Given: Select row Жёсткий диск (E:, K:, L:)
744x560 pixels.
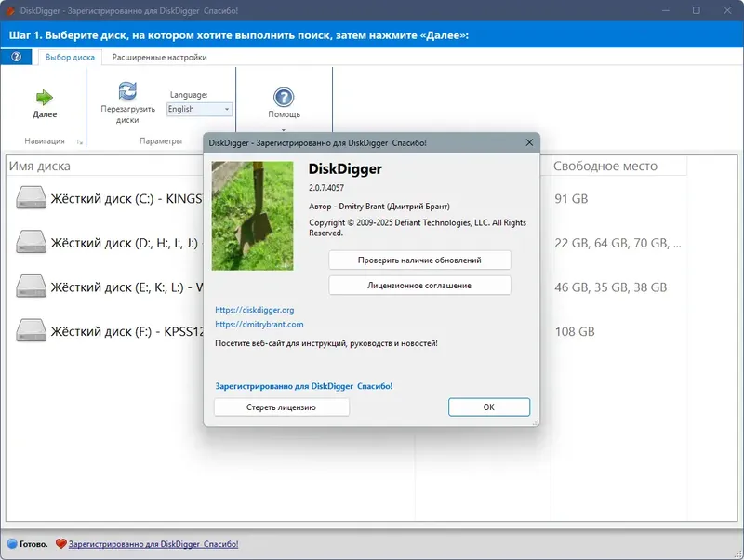Looking at the screenshot, I should pyautogui.click(x=109, y=287).
